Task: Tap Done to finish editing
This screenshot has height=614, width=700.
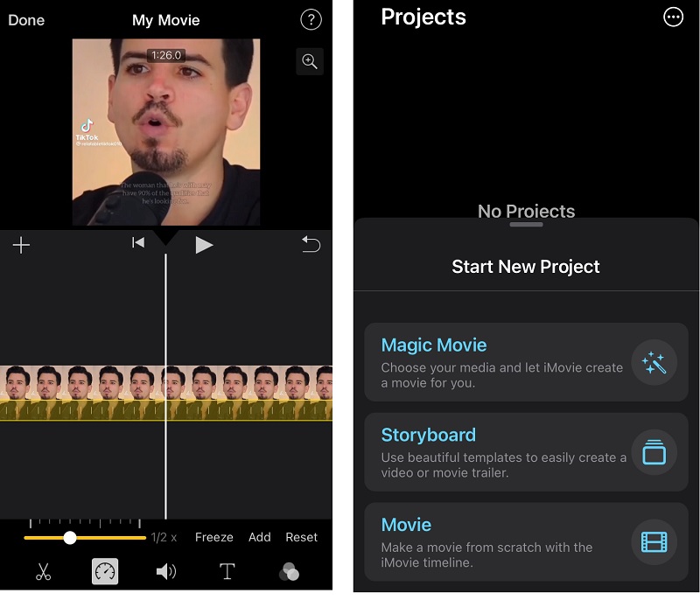Action: tap(26, 20)
